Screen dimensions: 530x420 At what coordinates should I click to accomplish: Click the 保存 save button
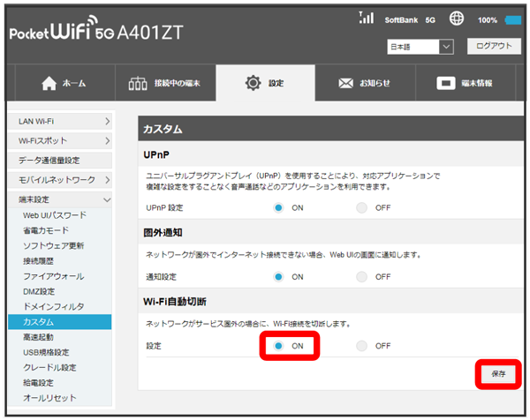(499, 374)
